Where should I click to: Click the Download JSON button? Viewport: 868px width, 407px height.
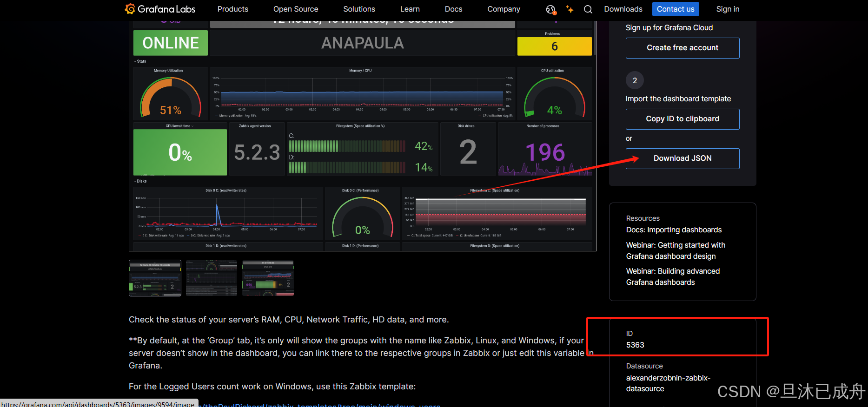(682, 158)
